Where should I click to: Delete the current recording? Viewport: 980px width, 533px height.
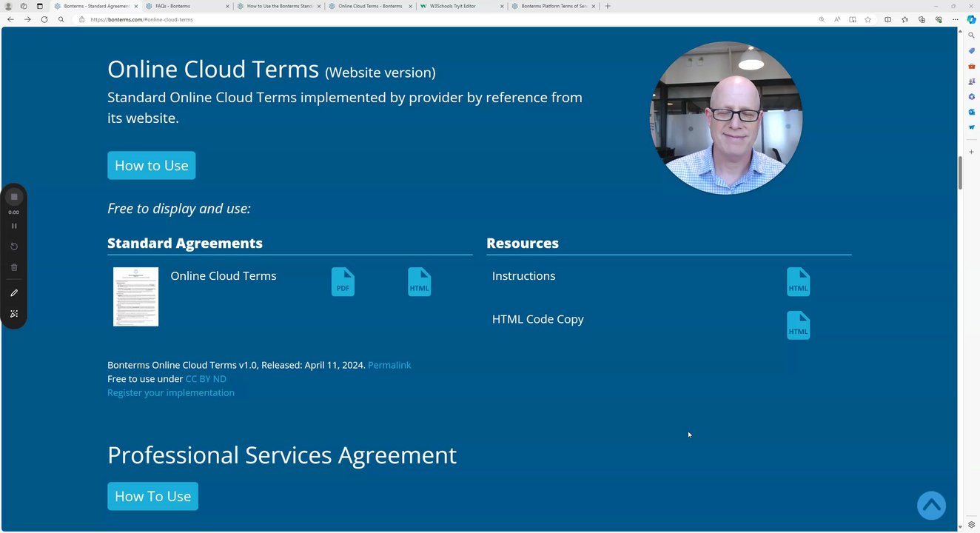point(13,266)
